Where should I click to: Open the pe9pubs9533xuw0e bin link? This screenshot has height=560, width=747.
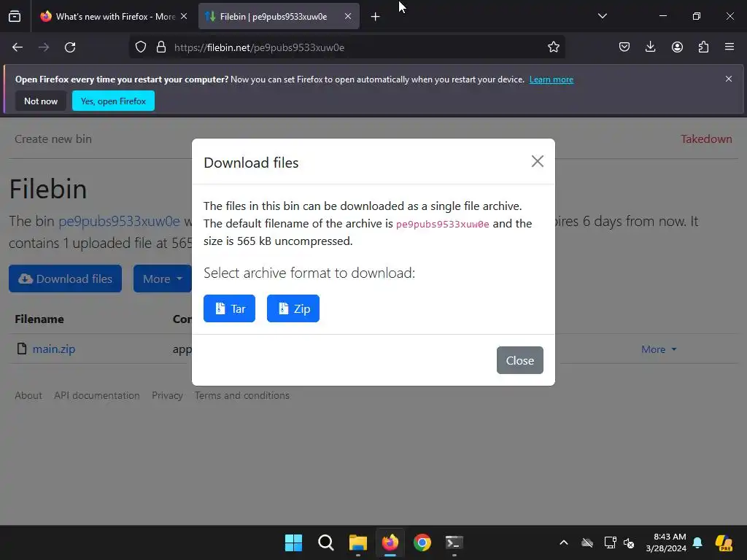[119, 222]
